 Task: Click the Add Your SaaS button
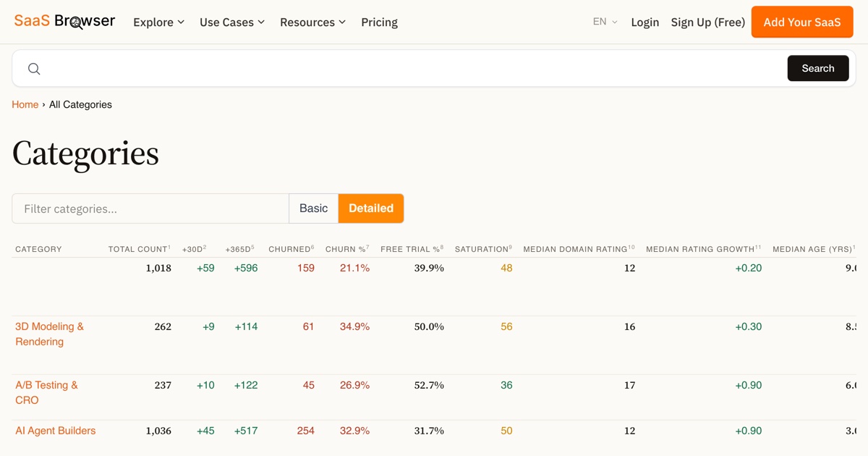pyautogui.click(x=802, y=22)
